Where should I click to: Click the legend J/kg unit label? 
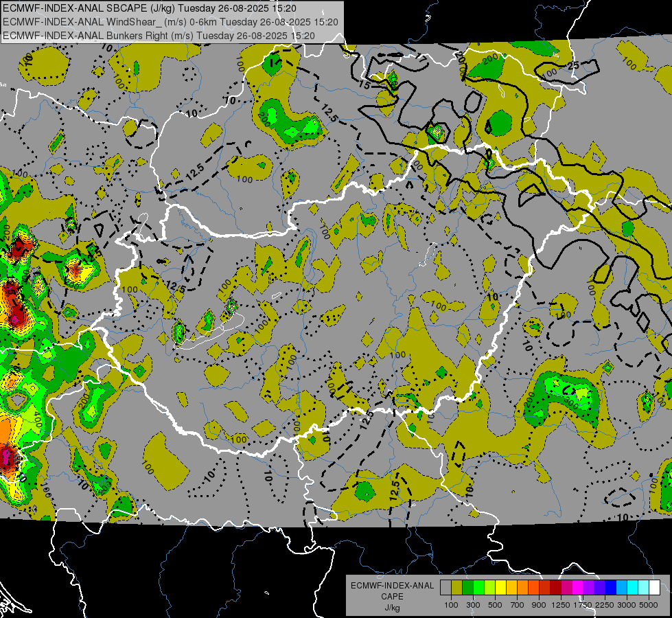[x=393, y=608]
